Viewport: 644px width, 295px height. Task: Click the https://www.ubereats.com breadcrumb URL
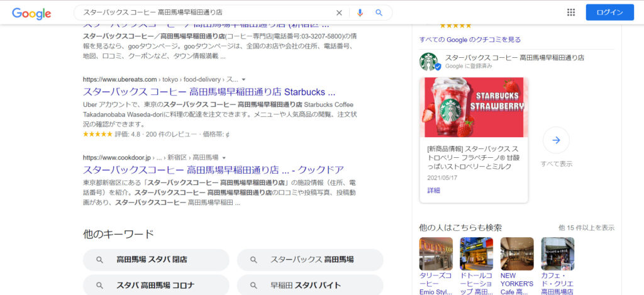pyautogui.click(x=120, y=79)
